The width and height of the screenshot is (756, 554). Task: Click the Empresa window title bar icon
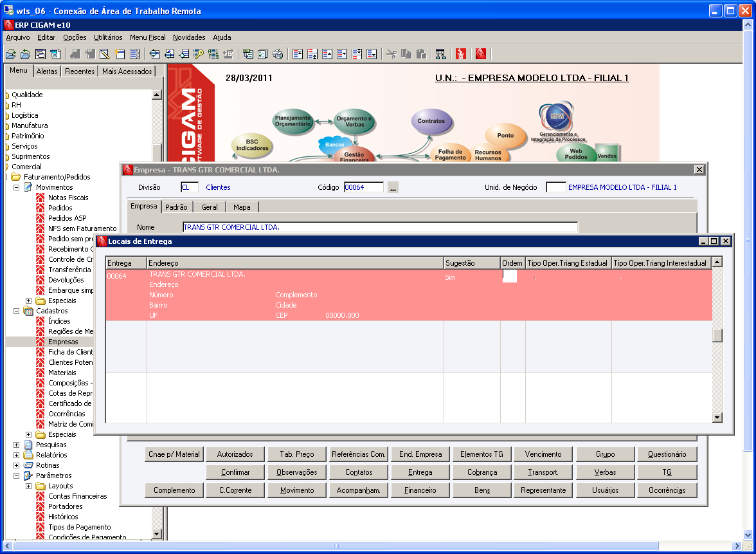coord(128,170)
